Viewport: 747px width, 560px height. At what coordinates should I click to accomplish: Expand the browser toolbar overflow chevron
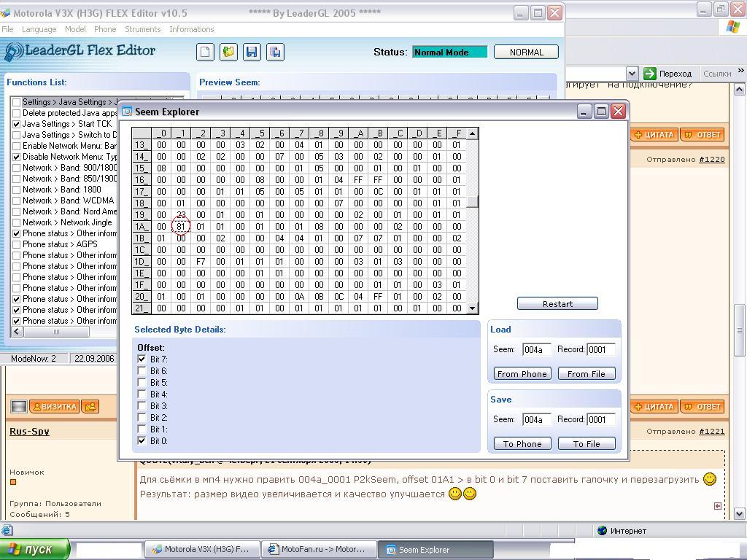coord(740,71)
